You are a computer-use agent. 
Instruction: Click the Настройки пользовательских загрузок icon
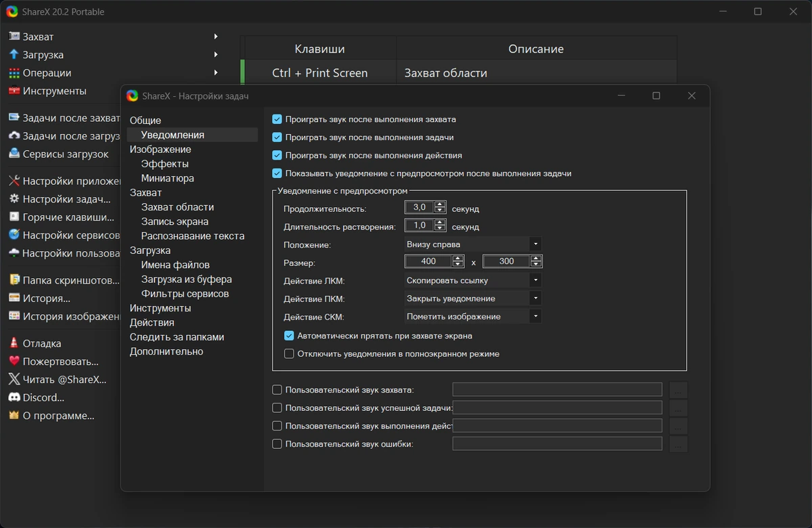coord(14,253)
